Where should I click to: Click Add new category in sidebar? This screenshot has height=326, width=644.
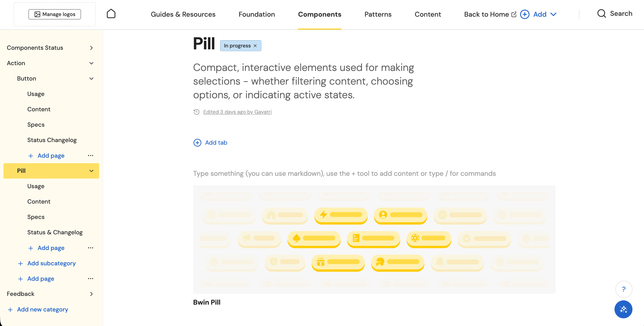point(43,310)
